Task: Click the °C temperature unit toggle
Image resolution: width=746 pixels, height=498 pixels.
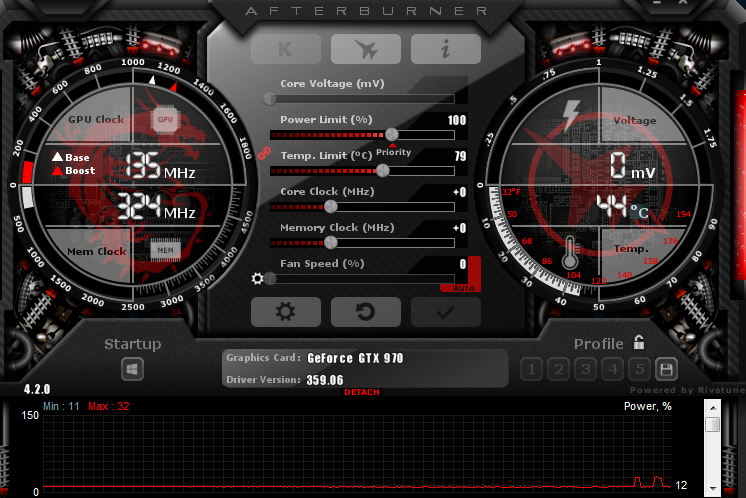Action: (639, 212)
